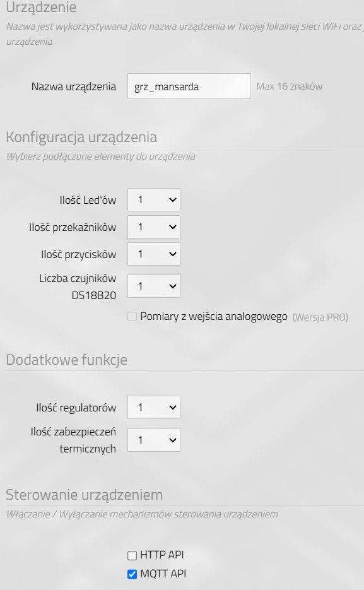Expand the Ilość przekaźników dropdown
This screenshot has width=364, height=590.
pos(154,227)
